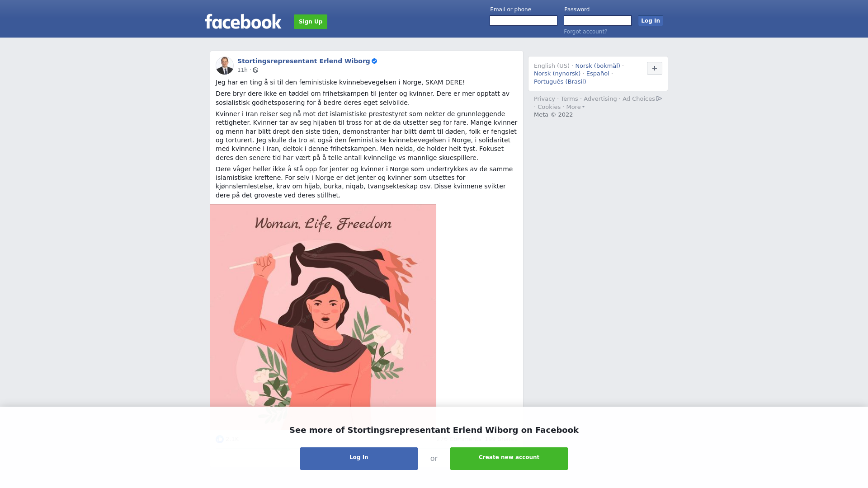Click the Password input field
This screenshot has height=488, width=868.
point(598,21)
